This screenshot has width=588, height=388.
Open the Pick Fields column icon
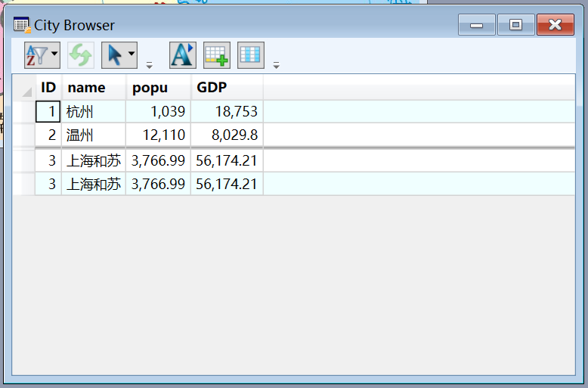click(x=250, y=55)
